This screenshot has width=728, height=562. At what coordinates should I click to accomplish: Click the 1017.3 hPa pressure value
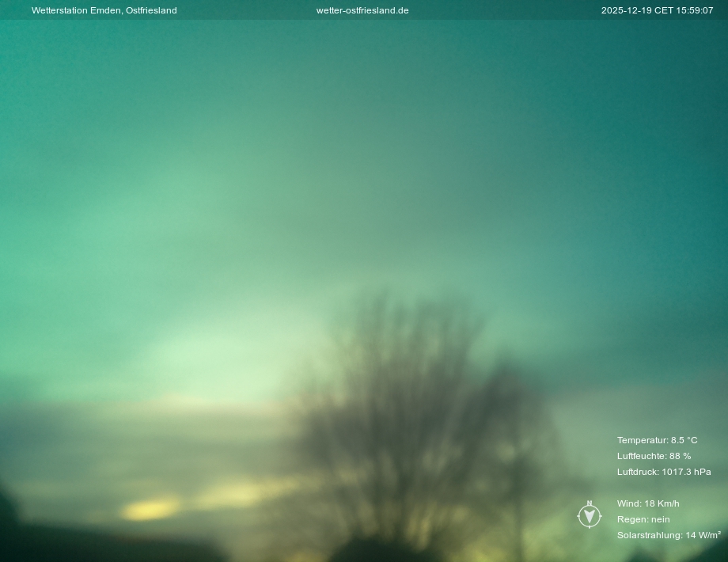point(686,472)
